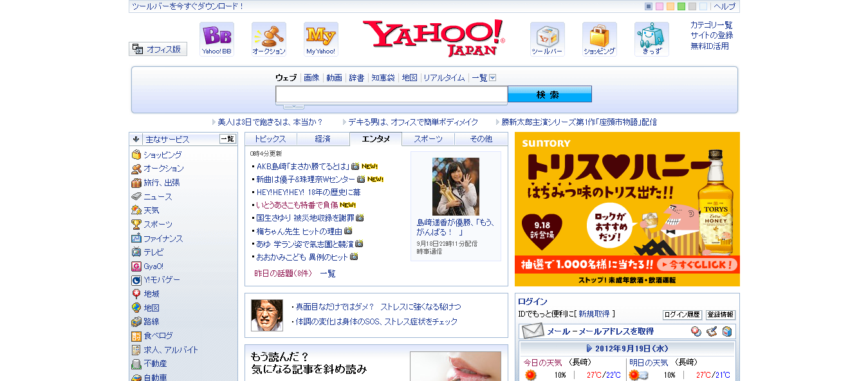Click the スポーツ trophy icon
The height and width of the screenshot is (381, 868).
pyautogui.click(x=136, y=225)
